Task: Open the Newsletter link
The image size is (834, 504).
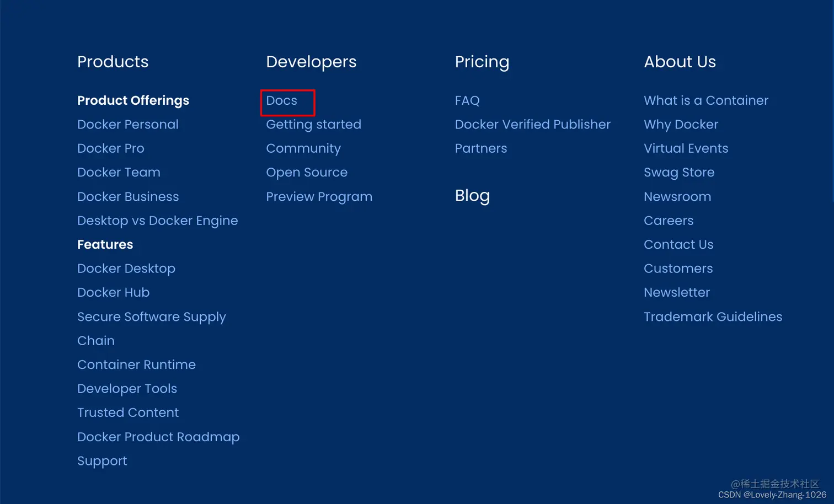Action: tap(677, 292)
